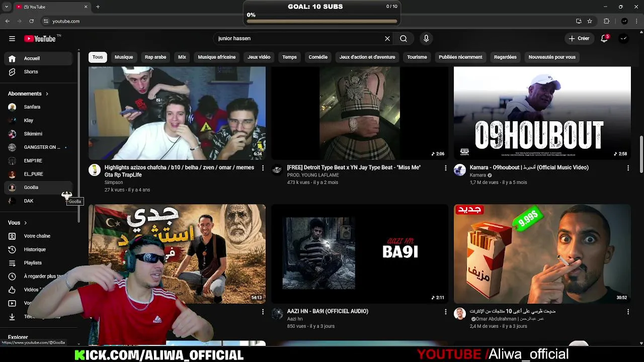Open the Highlights azizos video title
This screenshot has width=644, height=362.
[x=179, y=171]
